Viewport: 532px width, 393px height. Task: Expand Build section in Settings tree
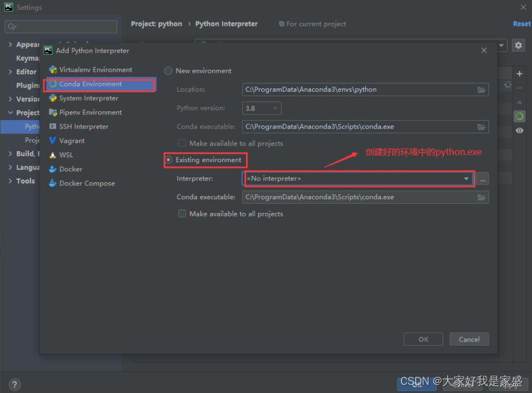click(10, 154)
